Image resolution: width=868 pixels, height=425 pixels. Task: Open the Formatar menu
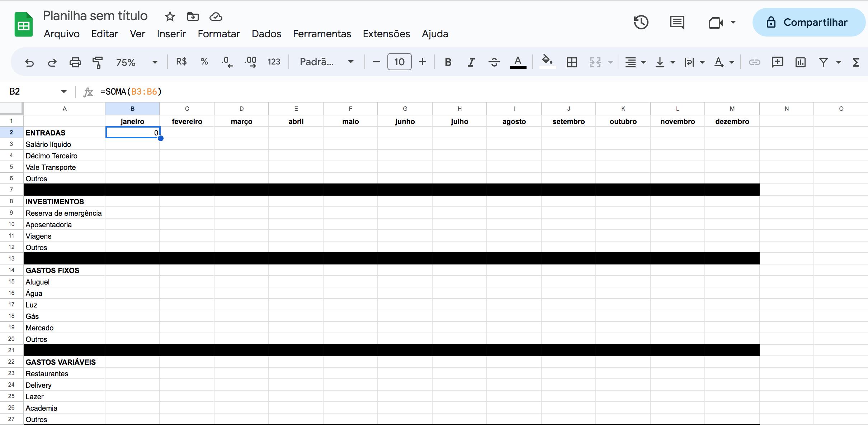coord(218,34)
